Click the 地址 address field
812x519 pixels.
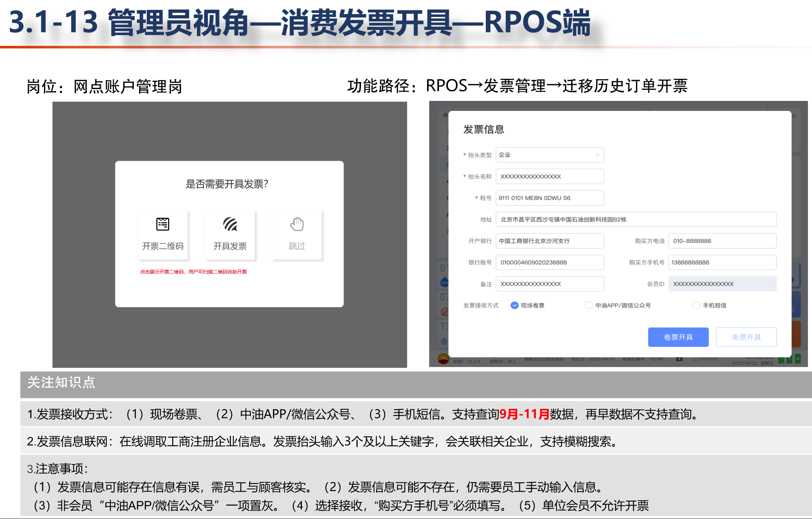pos(635,220)
